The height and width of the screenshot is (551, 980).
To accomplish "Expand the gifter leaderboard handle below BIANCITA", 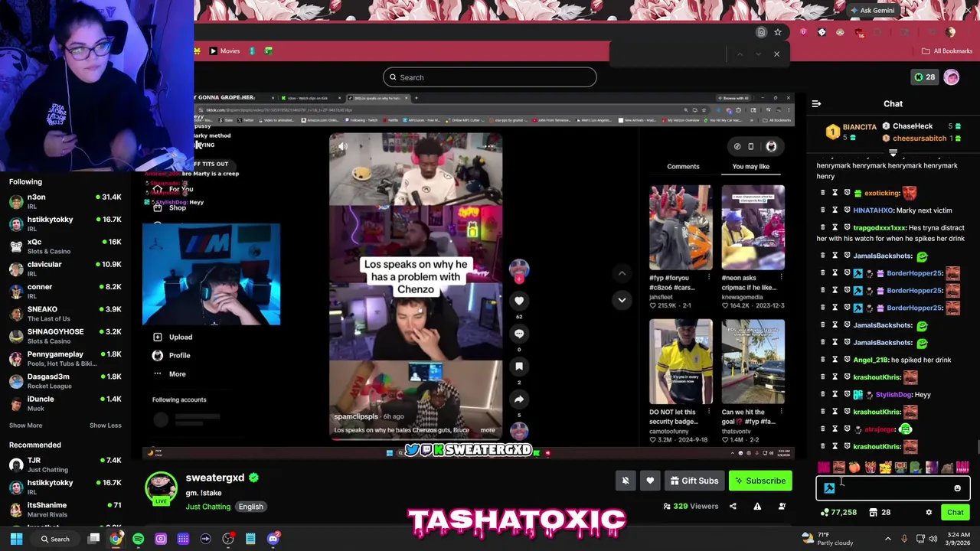I will click(893, 153).
